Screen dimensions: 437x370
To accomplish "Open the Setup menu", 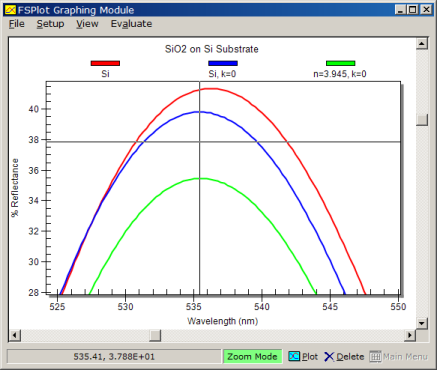I will click(x=50, y=24).
